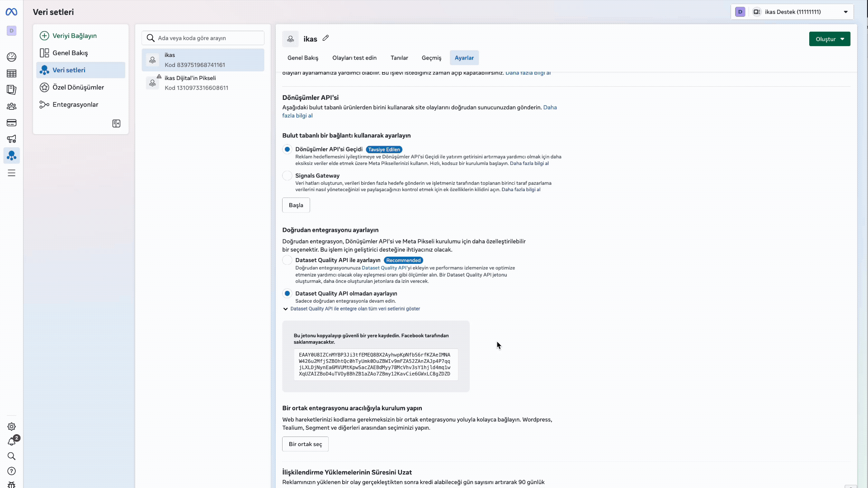
Task: Click the Bir ortak seç button
Action: [305, 444]
